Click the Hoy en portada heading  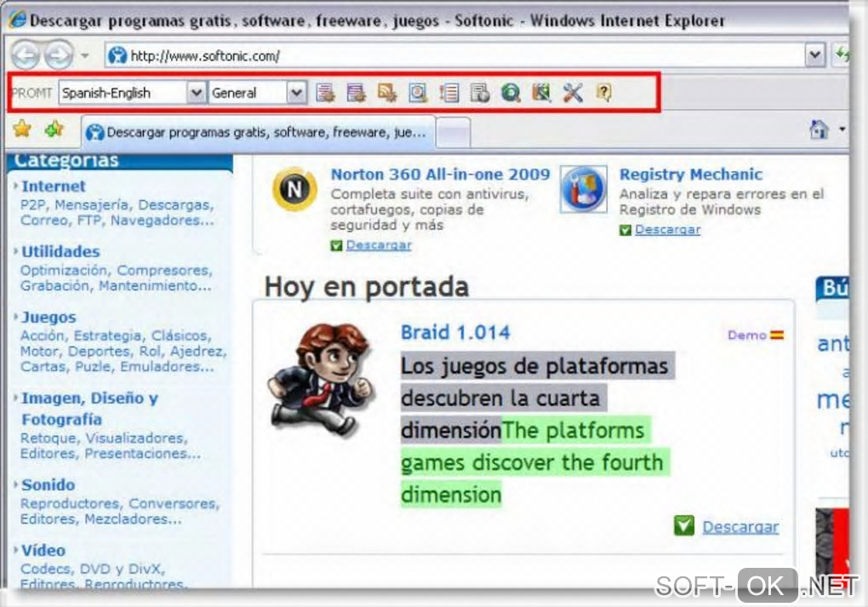[x=367, y=286]
